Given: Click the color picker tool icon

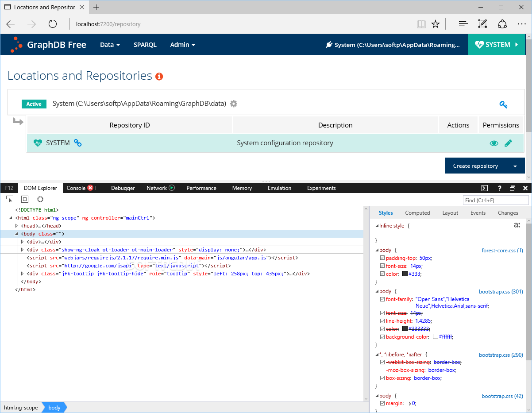Looking at the screenshot, I should [40, 200].
